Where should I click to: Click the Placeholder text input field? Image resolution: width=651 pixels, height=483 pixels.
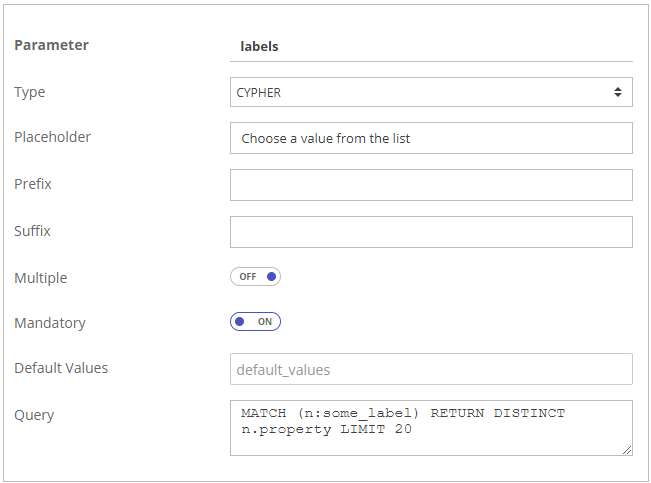[431, 138]
